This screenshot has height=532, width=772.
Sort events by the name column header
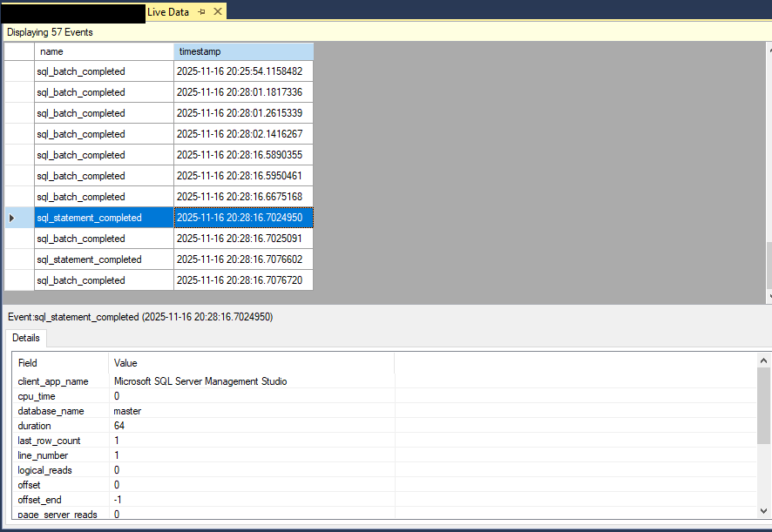[103, 51]
